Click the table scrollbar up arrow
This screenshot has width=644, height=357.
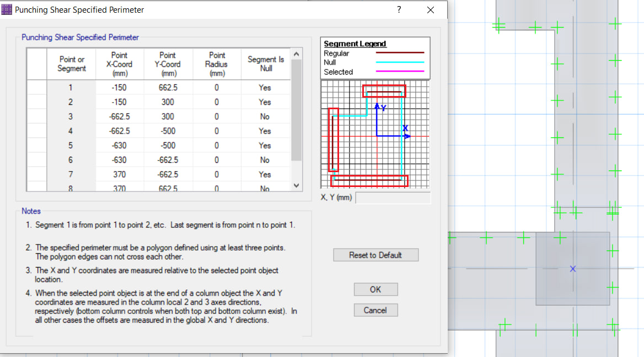pyautogui.click(x=297, y=54)
